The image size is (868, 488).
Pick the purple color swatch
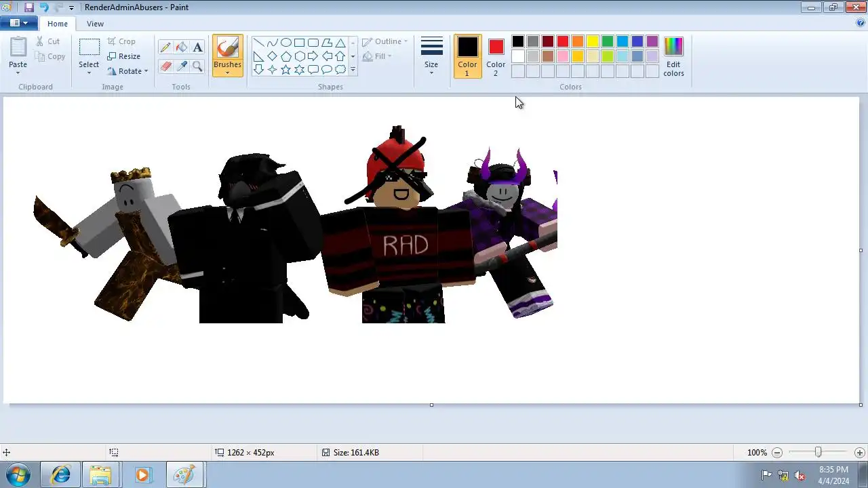coord(652,42)
